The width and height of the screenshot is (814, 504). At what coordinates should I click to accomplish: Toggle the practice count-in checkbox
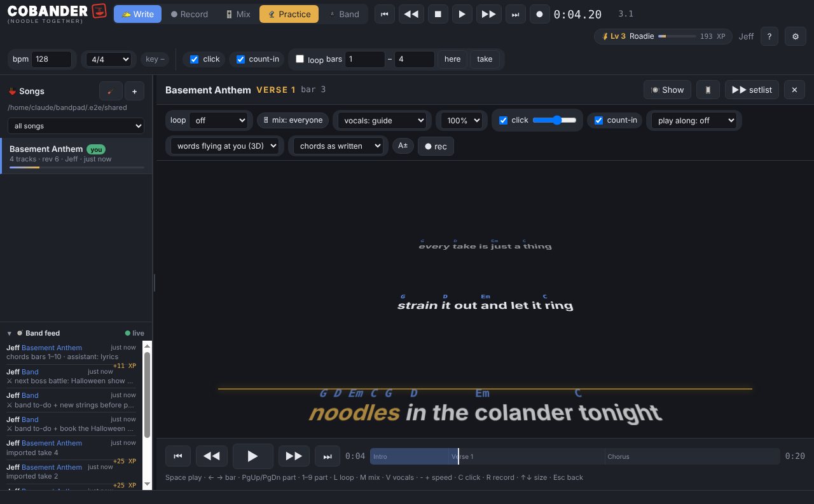coord(598,120)
